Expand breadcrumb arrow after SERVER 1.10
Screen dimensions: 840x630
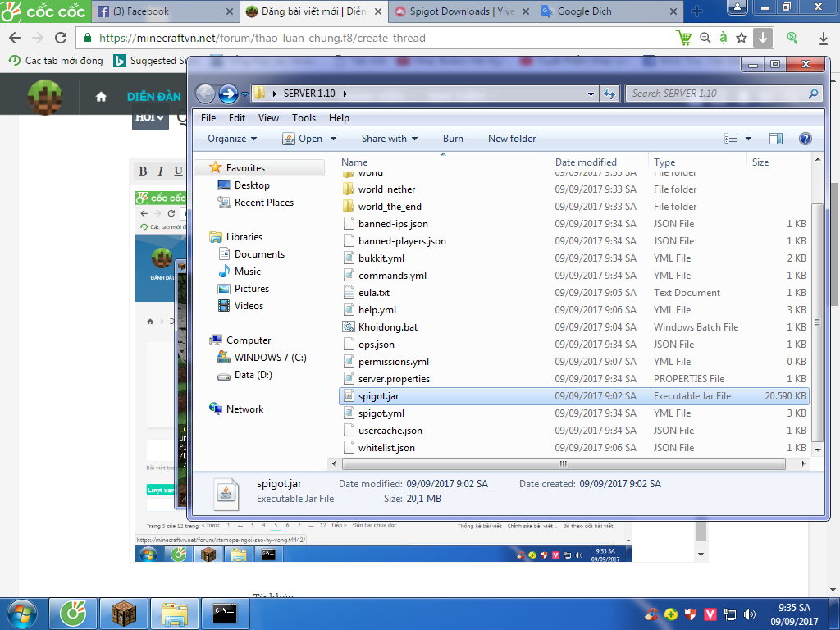345,94
